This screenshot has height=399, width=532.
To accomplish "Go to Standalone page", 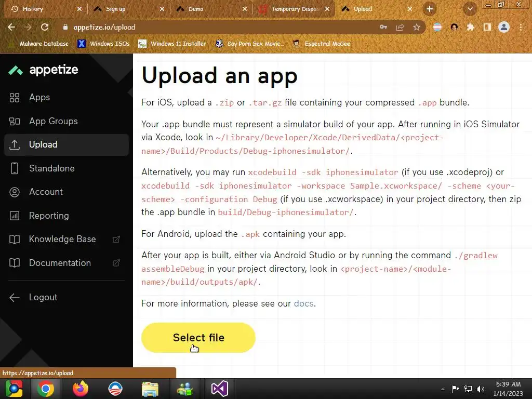I will [x=51, y=168].
